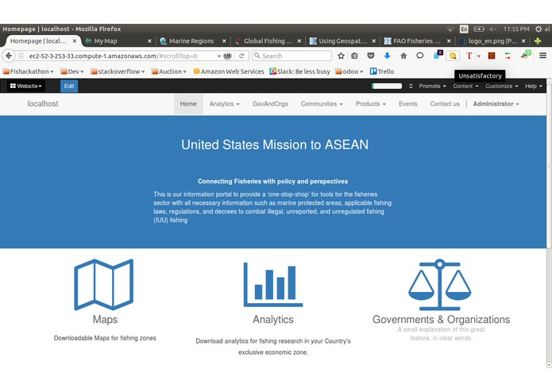Open the Amazon Web Services bookmark
Image resolution: width=552 pixels, height=392 pixels.
(x=229, y=71)
